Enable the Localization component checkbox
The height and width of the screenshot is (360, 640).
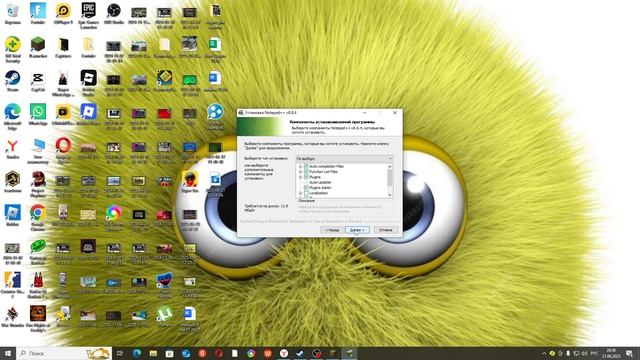(306, 193)
